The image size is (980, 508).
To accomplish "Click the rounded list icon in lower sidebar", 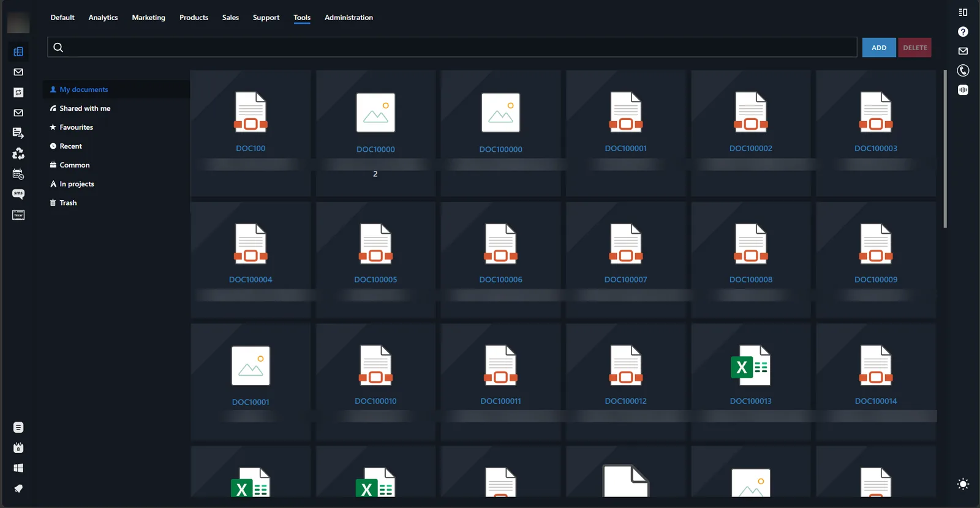I will [18, 427].
